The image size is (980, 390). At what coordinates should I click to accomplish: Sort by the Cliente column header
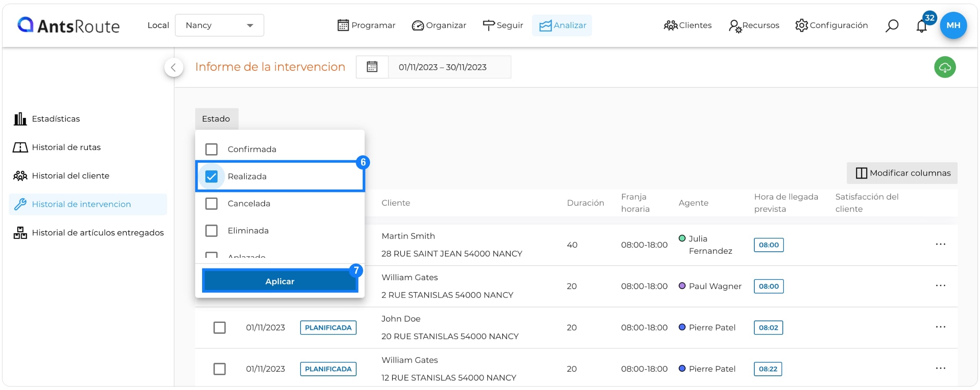pos(396,203)
